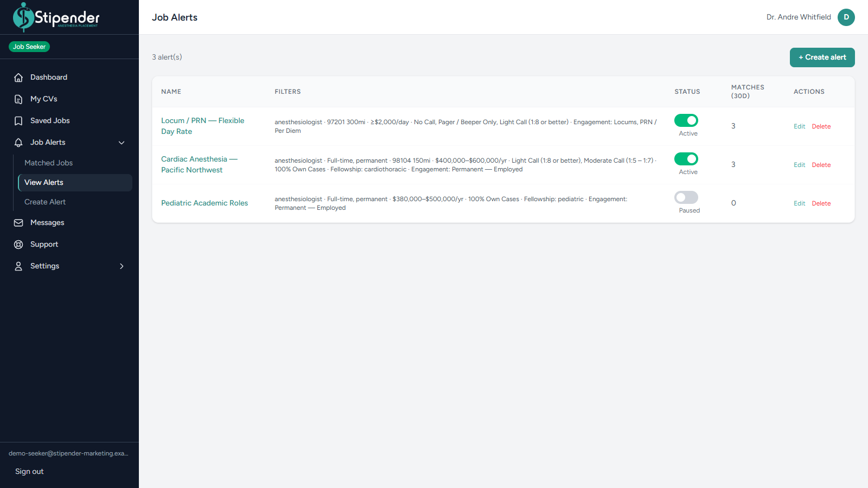Click the 3 alert(s) count text
868x488 pixels.
167,57
